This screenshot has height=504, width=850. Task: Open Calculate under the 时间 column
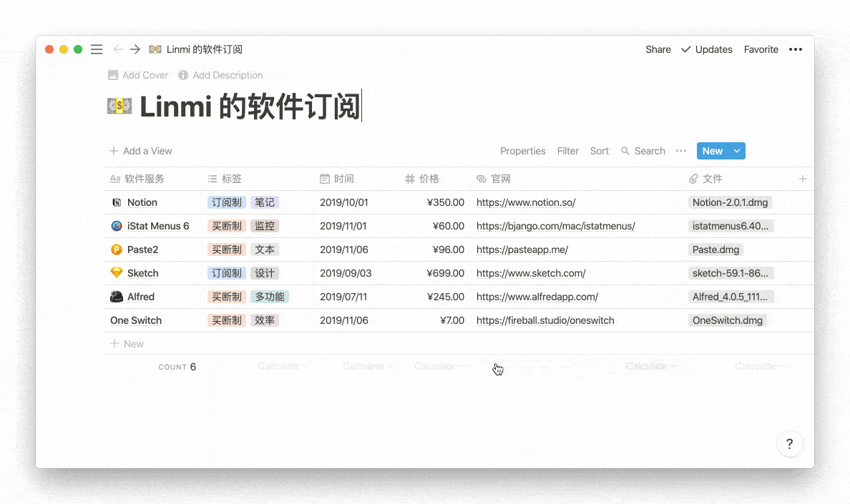click(x=368, y=367)
